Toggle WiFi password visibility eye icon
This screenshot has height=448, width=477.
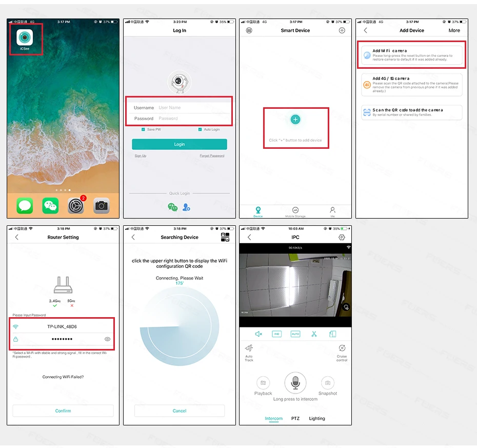[x=107, y=339]
